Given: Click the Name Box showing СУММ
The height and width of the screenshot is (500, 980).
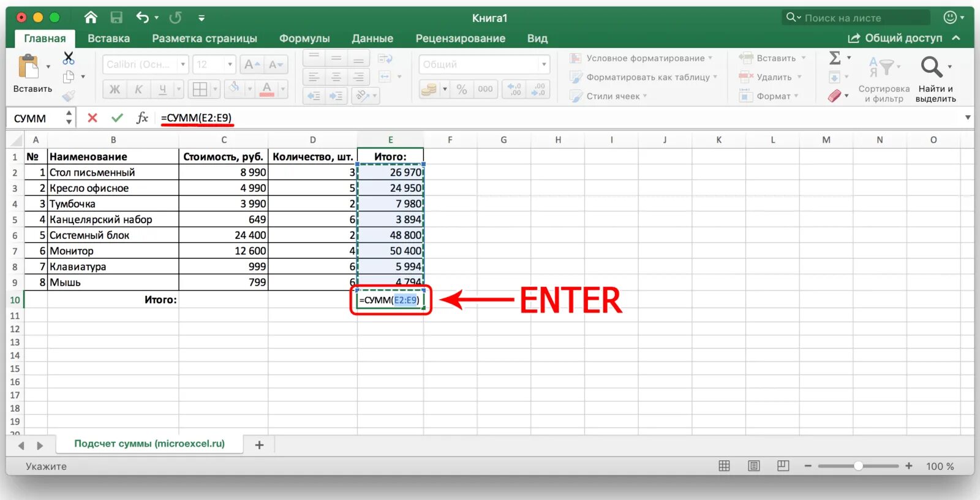Looking at the screenshot, I should (41, 118).
